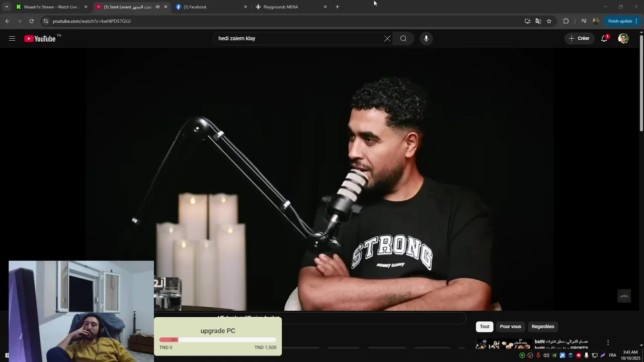This screenshot has width=644, height=362.
Task: Open the browser extensions puzzle icon
Action: [566, 21]
